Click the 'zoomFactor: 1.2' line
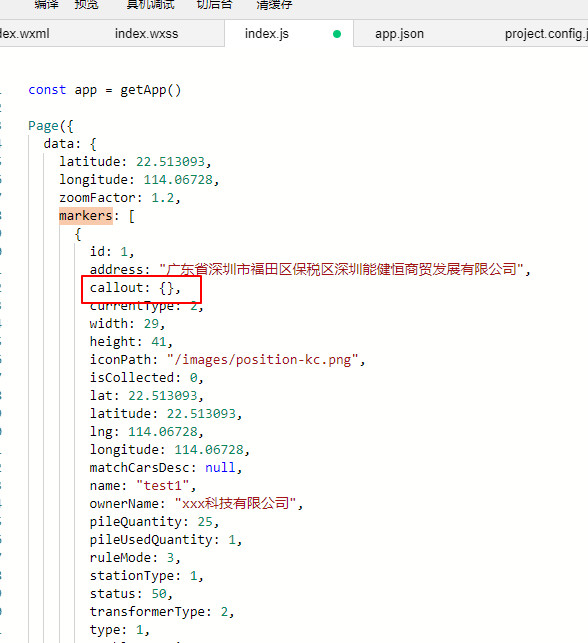 (120, 198)
